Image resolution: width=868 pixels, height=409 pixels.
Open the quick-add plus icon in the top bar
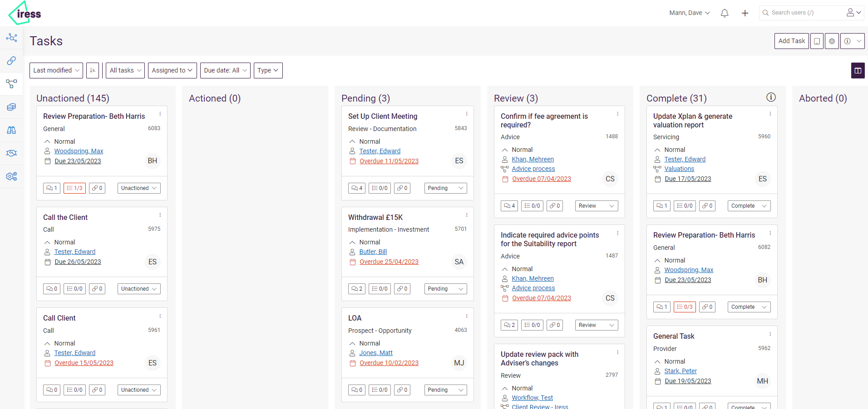pos(745,13)
